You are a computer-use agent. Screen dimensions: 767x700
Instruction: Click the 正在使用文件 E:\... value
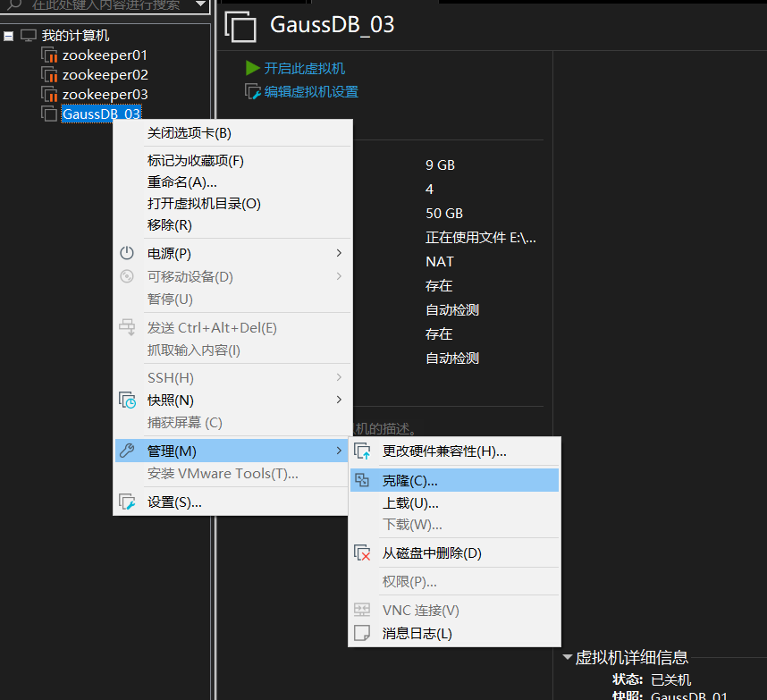[481, 238]
